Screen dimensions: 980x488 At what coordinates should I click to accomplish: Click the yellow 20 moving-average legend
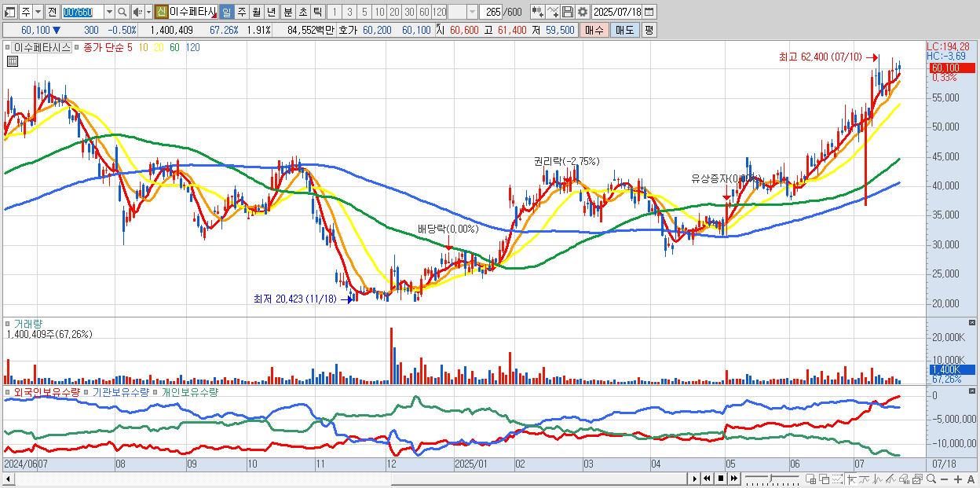159,47
